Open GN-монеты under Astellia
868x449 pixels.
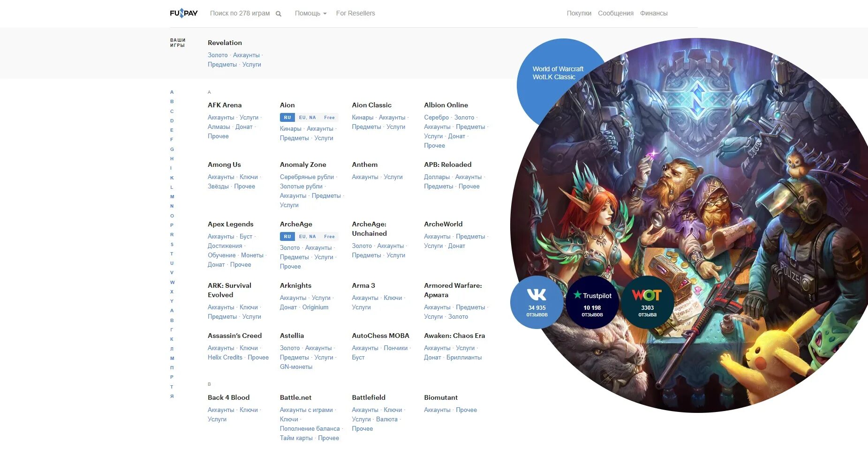(296, 367)
